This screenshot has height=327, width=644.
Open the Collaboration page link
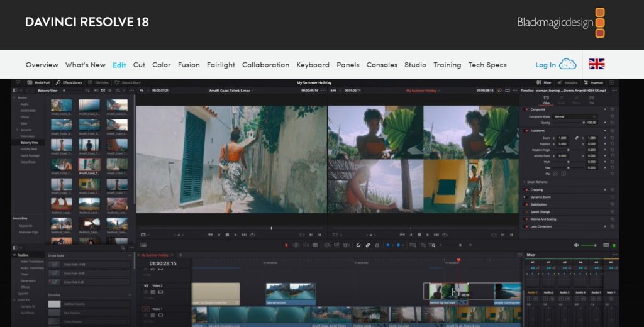click(265, 65)
